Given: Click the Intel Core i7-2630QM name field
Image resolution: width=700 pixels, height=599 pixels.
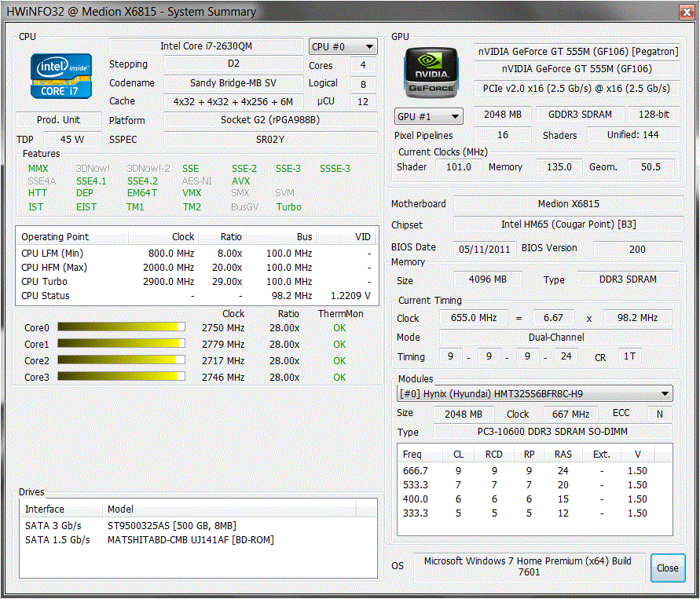Looking at the screenshot, I should tap(206, 46).
